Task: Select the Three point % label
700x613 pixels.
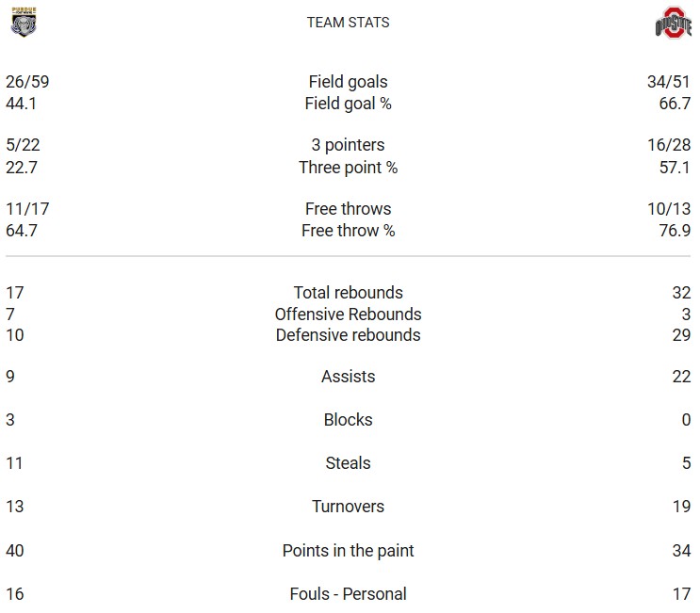Action: pos(348,168)
